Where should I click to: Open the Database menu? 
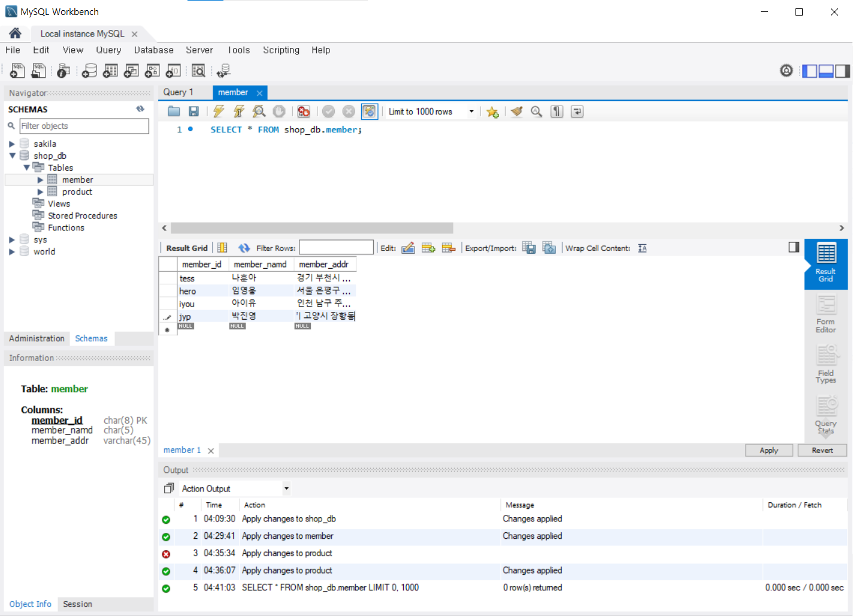pyautogui.click(x=154, y=50)
